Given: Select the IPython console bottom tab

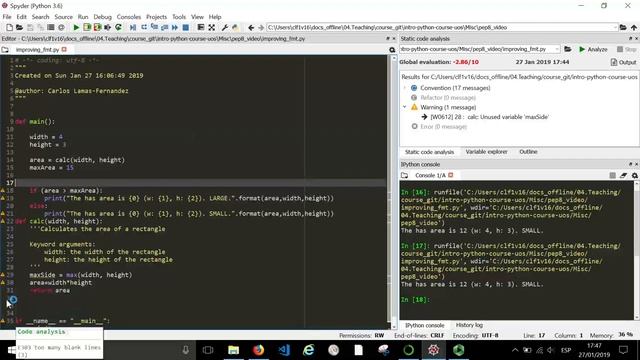Looking at the screenshot, I should [x=424, y=325].
